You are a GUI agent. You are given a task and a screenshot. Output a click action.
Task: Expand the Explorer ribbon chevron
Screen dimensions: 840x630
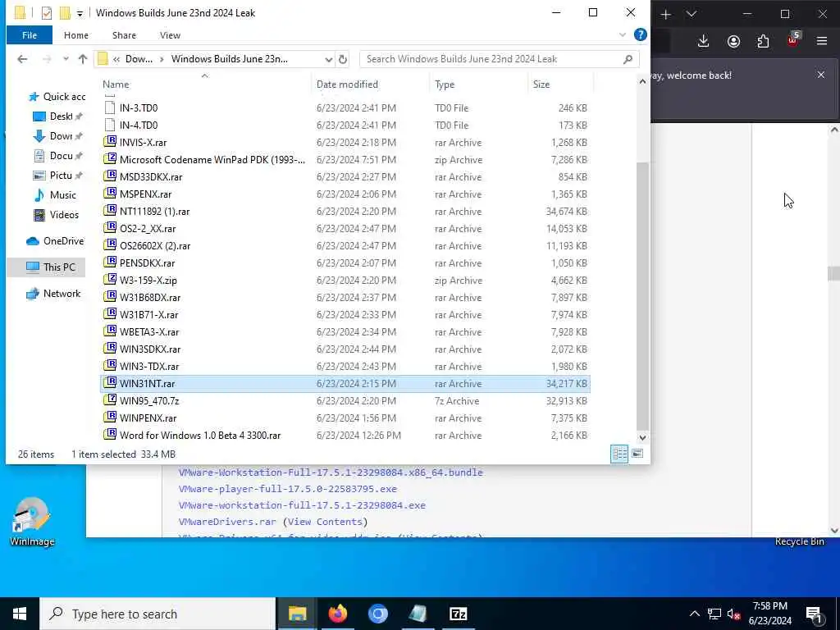(x=623, y=34)
